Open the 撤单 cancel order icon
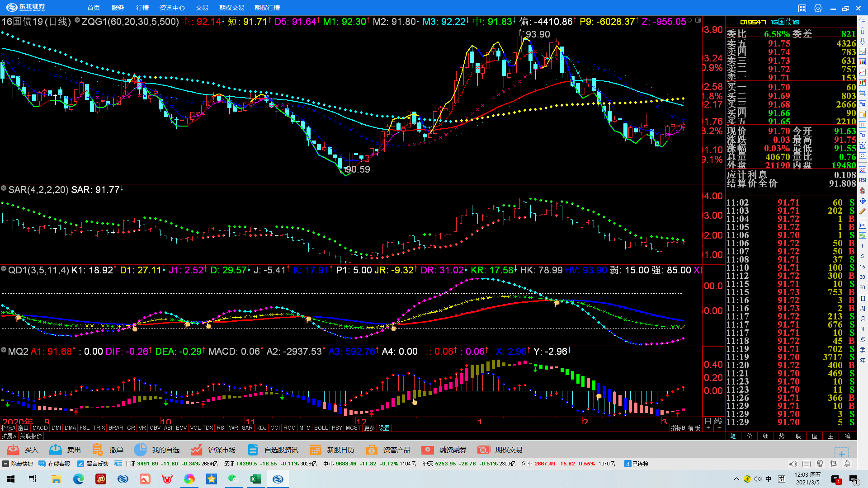This screenshot has height=488, width=868. point(98,450)
